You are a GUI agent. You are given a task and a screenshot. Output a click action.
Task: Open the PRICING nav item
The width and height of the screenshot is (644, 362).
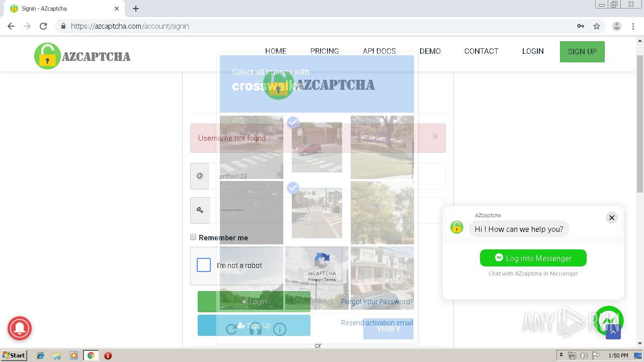(325, 51)
